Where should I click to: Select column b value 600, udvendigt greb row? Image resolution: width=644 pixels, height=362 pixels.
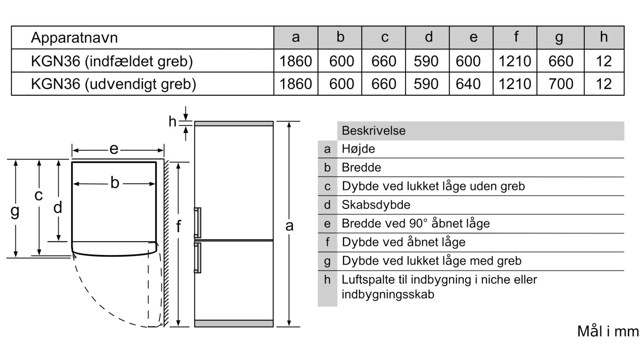pos(341,84)
